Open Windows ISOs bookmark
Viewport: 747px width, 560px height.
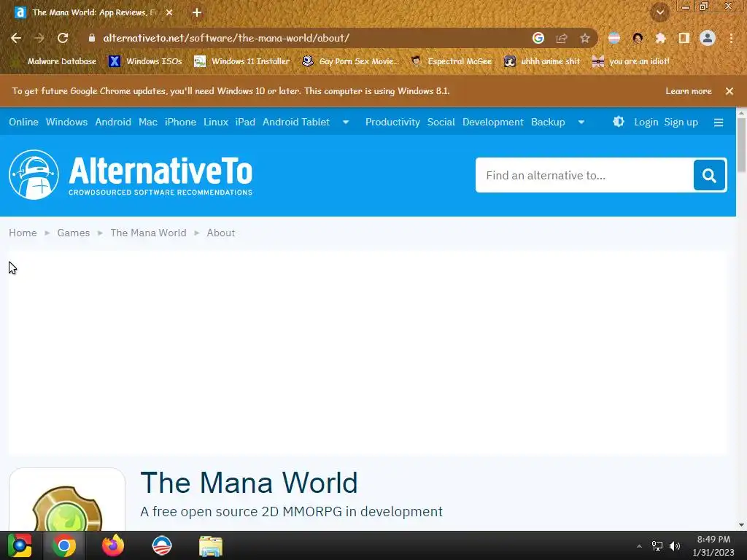pyautogui.click(x=146, y=61)
